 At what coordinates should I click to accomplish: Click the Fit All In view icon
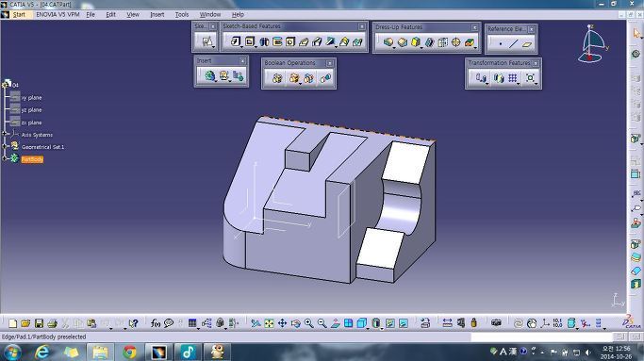[269, 323]
